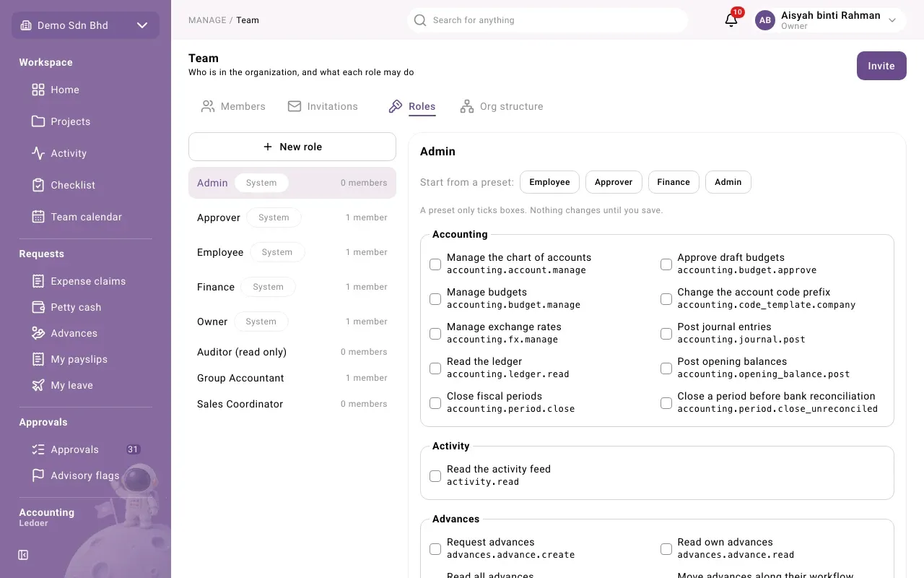Image resolution: width=924 pixels, height=578 pixels.
Task: Collapse the sidebar using the bottom icon
Action: [x=23, y=555]
